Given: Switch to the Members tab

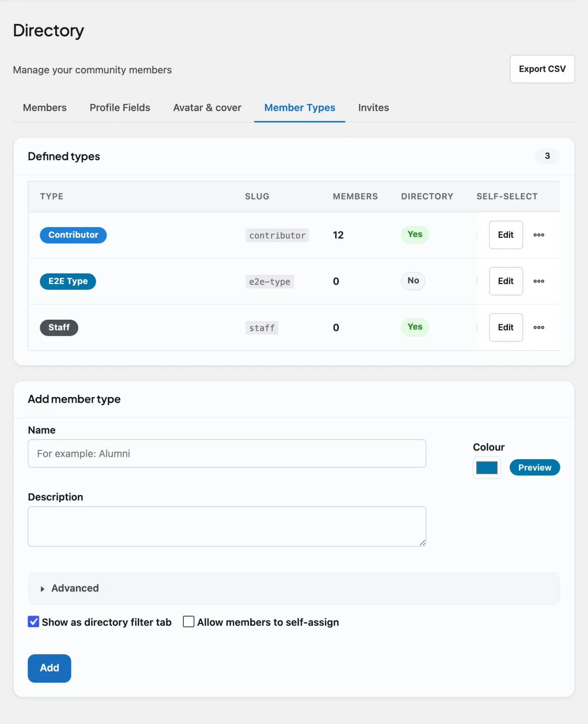Looking at the screenshot, I should 45,108.
